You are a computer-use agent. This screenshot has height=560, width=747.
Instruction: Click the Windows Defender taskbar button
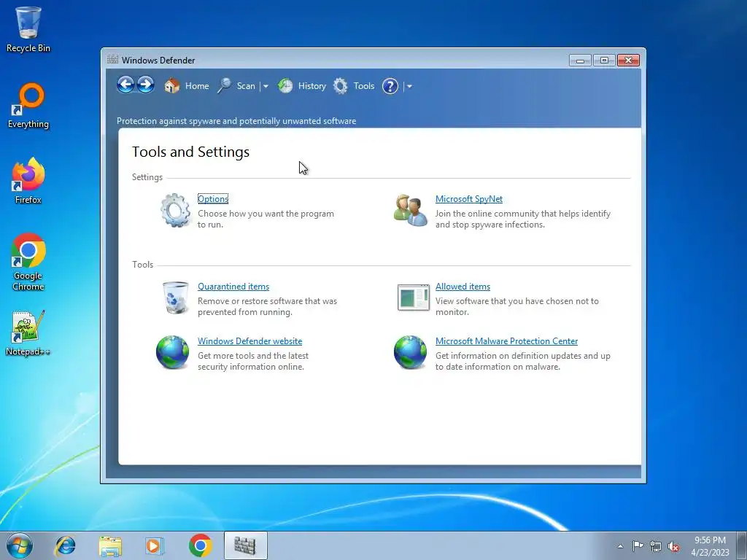coord(245,545)
